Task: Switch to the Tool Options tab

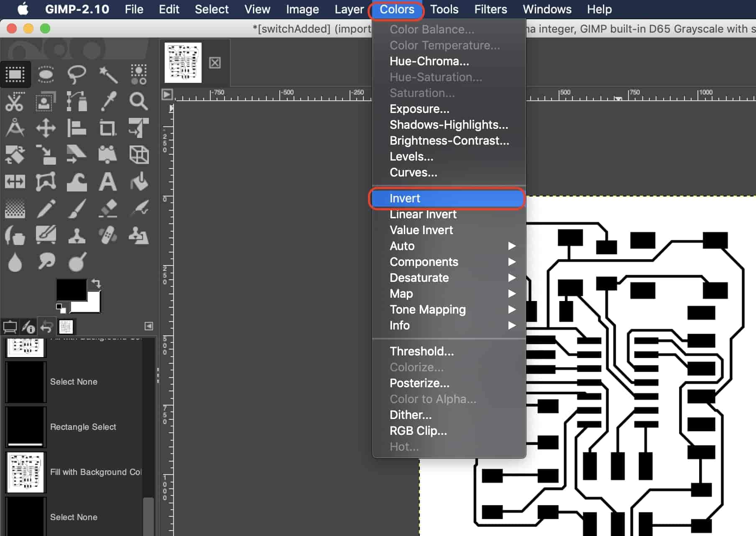Action: [10, 327]
